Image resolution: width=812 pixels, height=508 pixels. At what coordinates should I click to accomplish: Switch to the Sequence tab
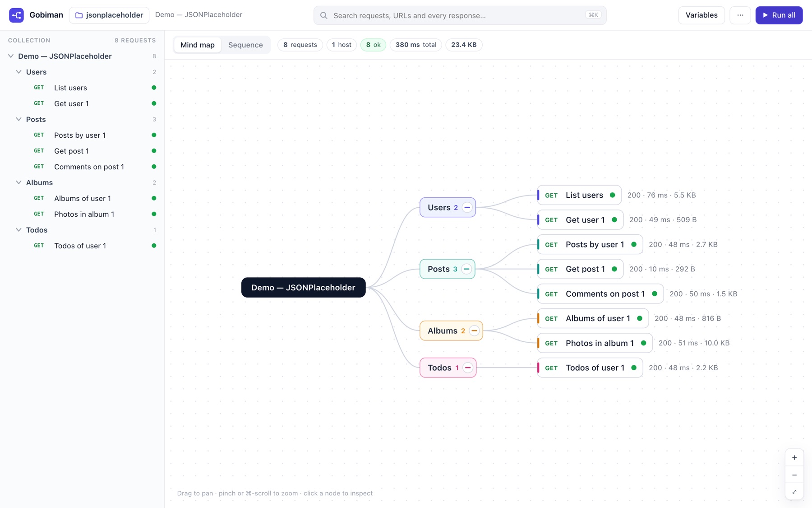[245, 45]
